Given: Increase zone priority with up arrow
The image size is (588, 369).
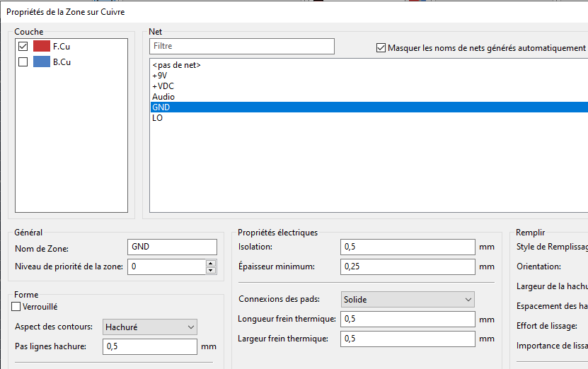Looking at the screenshot, I should 210,263.
